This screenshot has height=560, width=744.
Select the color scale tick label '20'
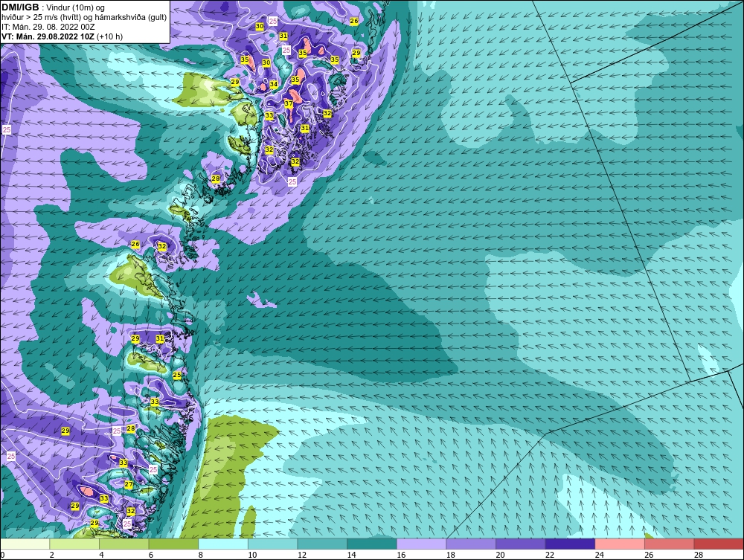tap(500, 555)
